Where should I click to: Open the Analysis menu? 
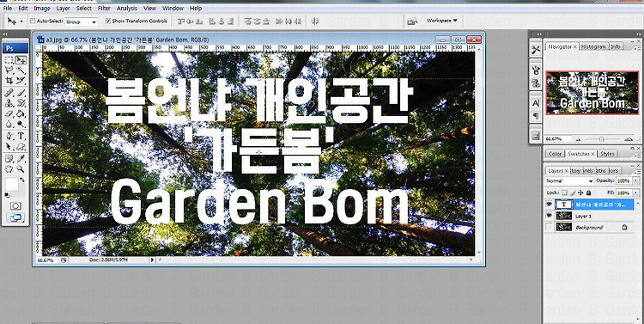point(127,9)
